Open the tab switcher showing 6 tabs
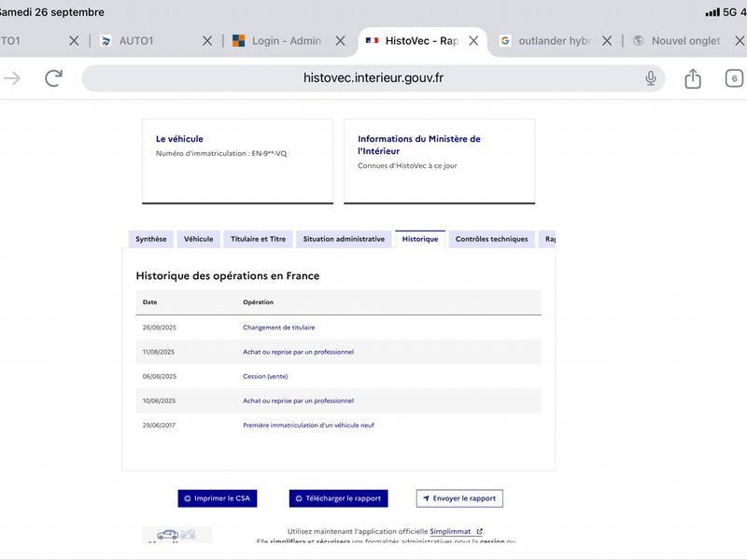This screenshot has height=560, width=747. [734, 78]
